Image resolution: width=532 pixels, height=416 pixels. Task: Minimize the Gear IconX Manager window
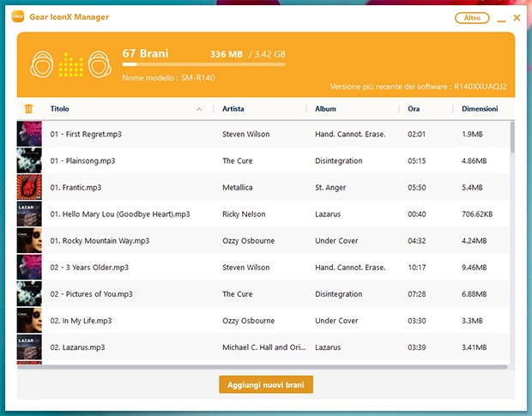[x=501, y=21]
